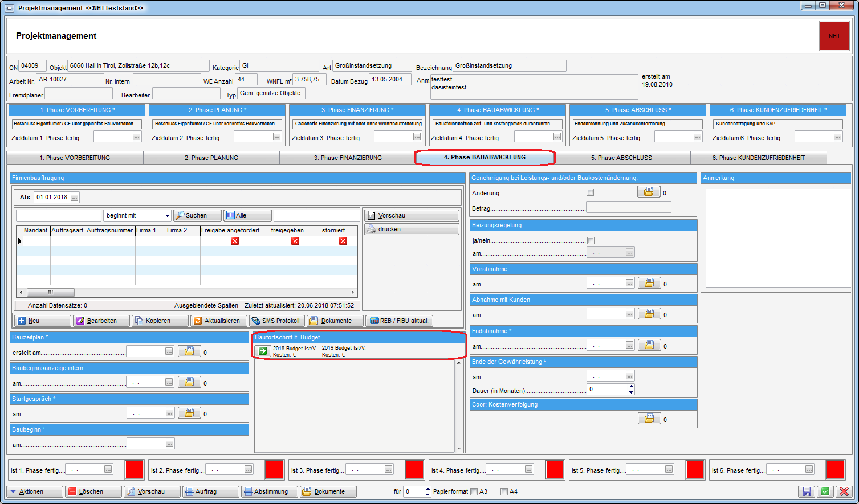Check the A3 Papierformat option

click(x=474, y=491)
